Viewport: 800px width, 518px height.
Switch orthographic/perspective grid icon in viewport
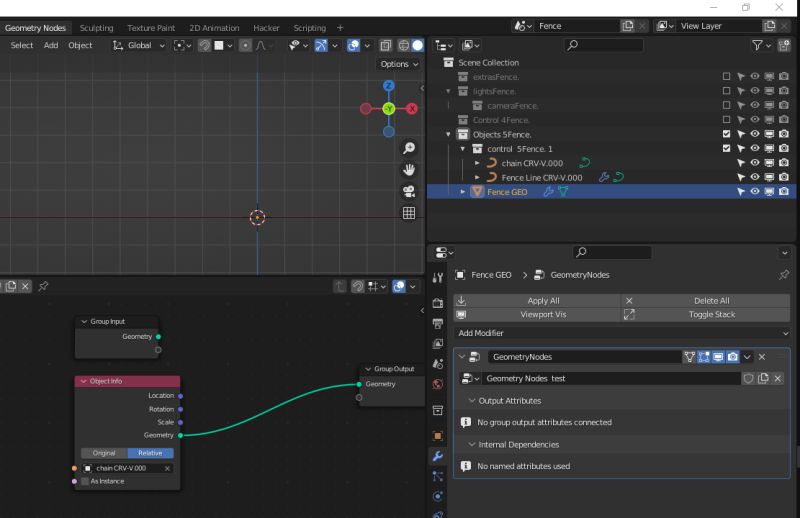click(409, 213)
